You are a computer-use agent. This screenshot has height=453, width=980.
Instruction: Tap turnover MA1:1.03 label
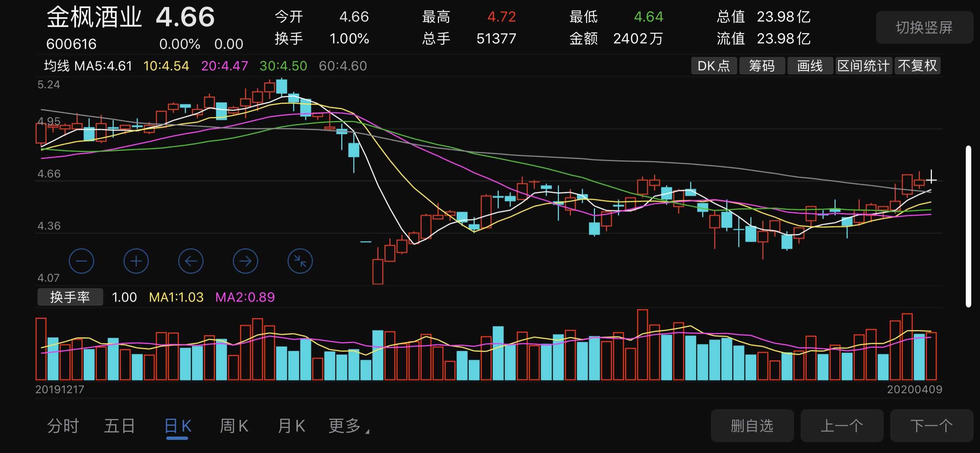click(176, 297)
